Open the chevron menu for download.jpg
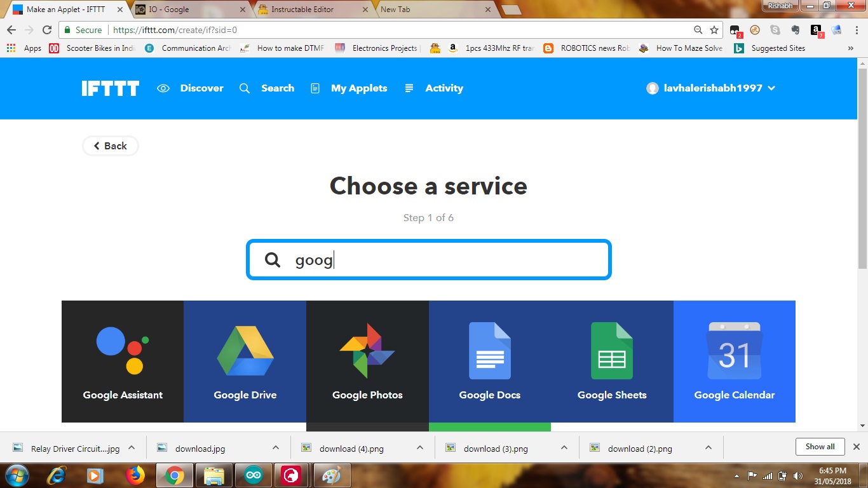The height and width of the screenshot is (488, 868). click(276, 447)
